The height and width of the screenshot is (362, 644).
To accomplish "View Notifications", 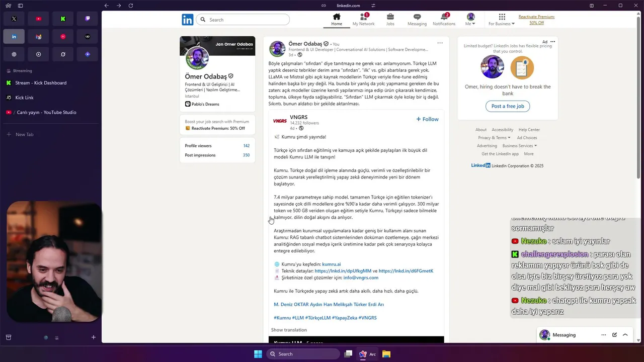I will click(x=444, y=20).
